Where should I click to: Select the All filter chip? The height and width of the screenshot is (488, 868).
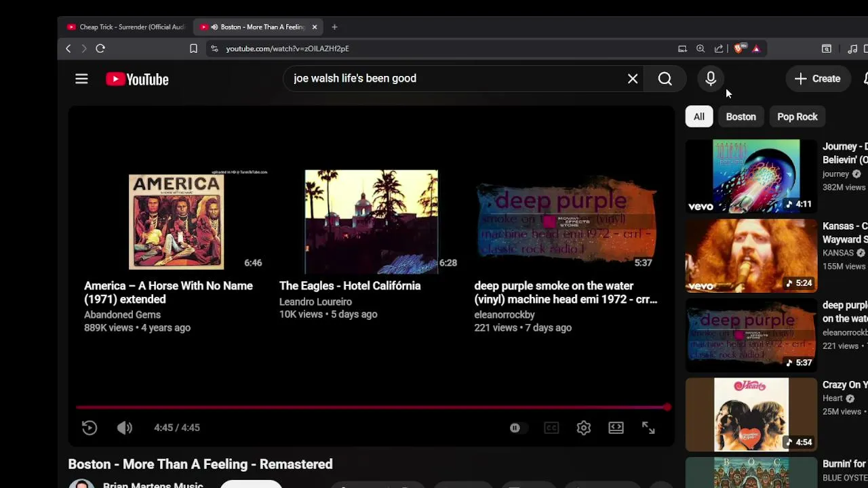[x=699, y=117]
